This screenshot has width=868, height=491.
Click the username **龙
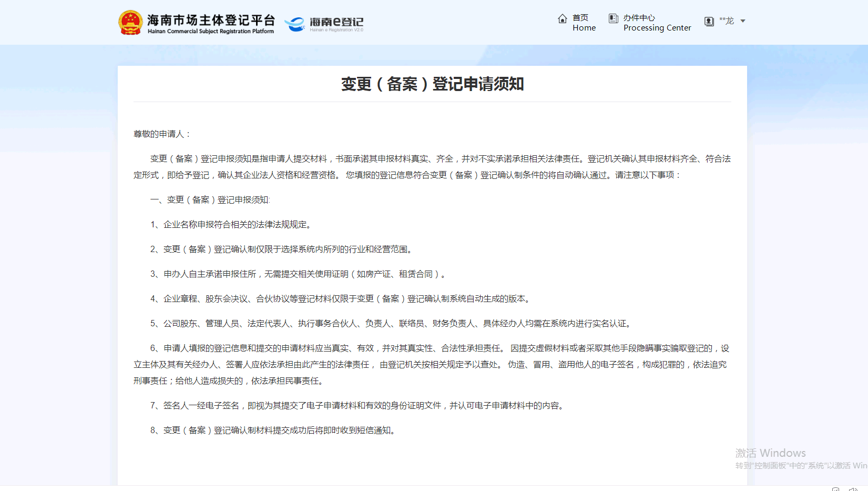(x=726, y=21)
